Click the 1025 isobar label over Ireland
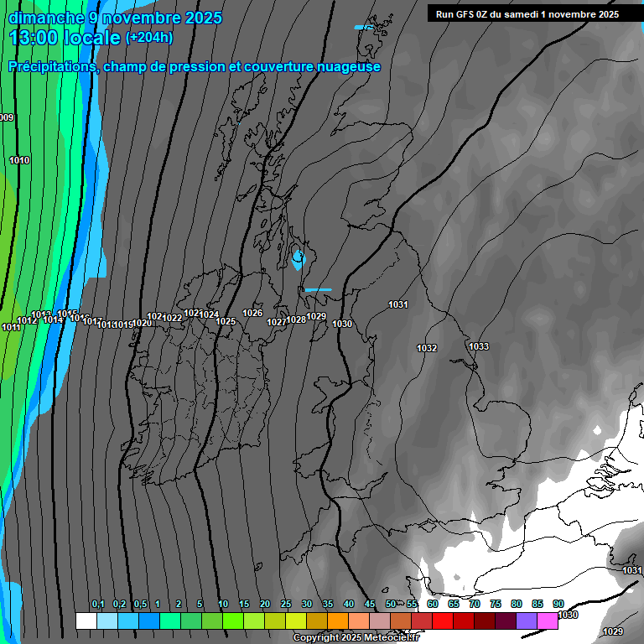This screenshot has height=644, width=644. pyautogui.click(x=226, y=321)
